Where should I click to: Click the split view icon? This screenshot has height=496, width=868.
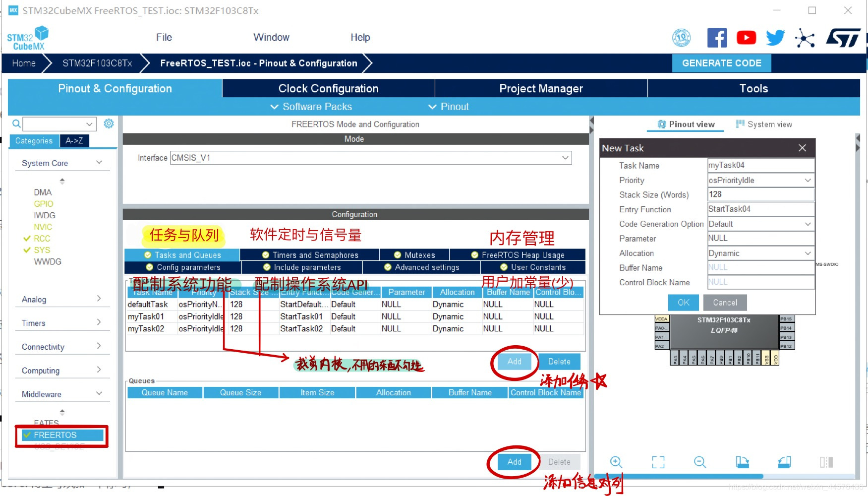826,462
